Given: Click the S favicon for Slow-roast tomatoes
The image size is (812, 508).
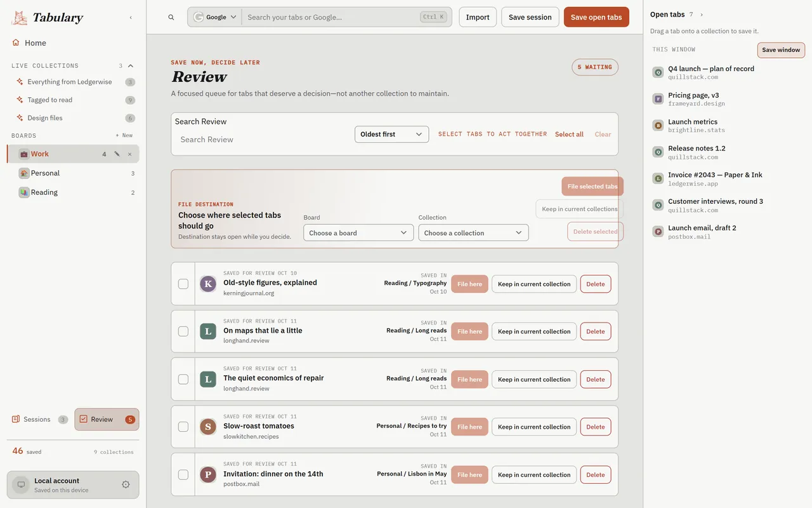Looking at the screenshot, I should [x=208, y=427].
